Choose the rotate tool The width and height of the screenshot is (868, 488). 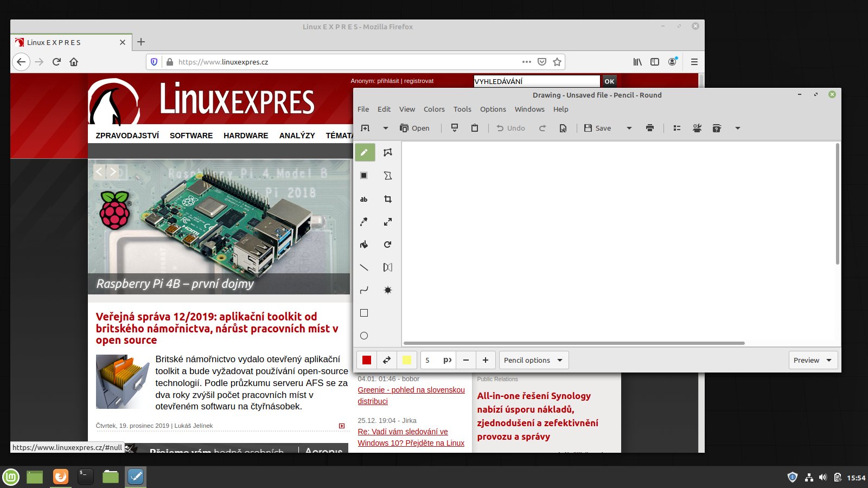[387, 245]
